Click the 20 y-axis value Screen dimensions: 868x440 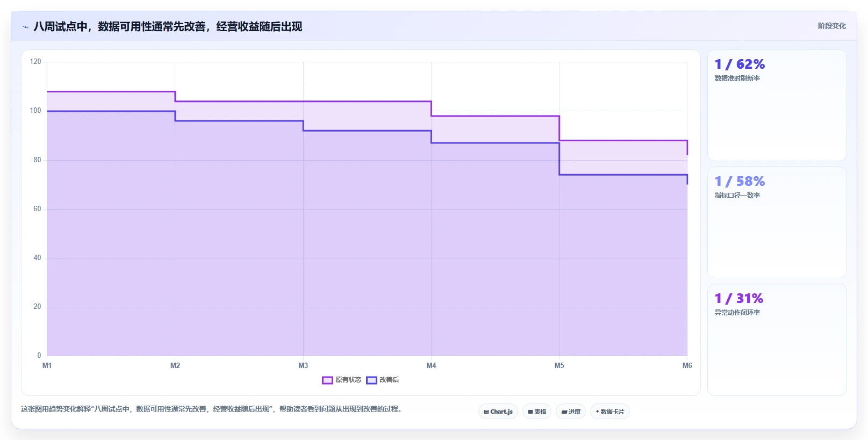coord(37,307)
